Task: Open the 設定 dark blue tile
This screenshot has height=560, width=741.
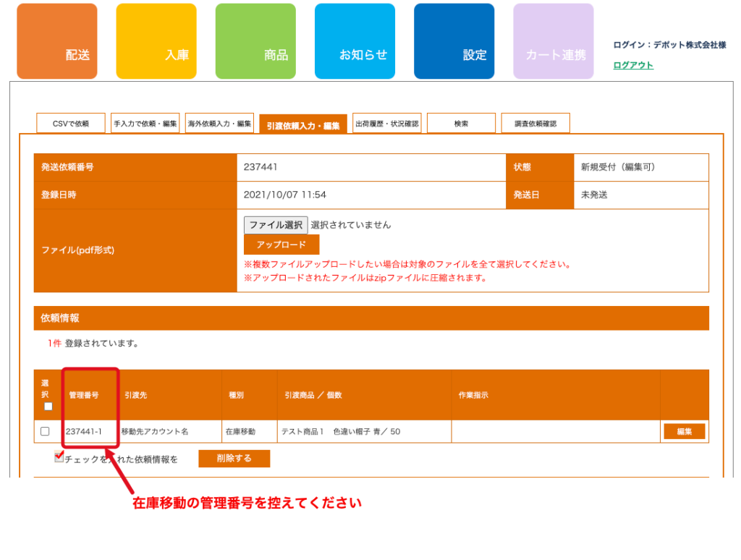Action: coord(454,41)
